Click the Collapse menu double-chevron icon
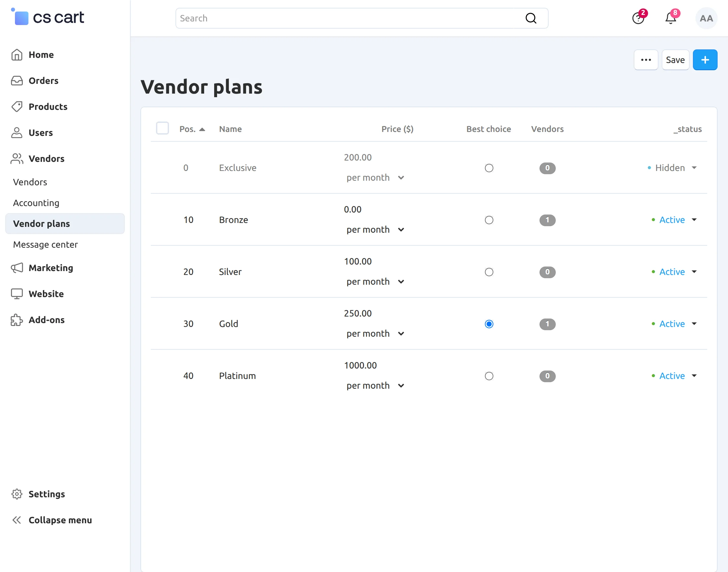 pos(17,520)
